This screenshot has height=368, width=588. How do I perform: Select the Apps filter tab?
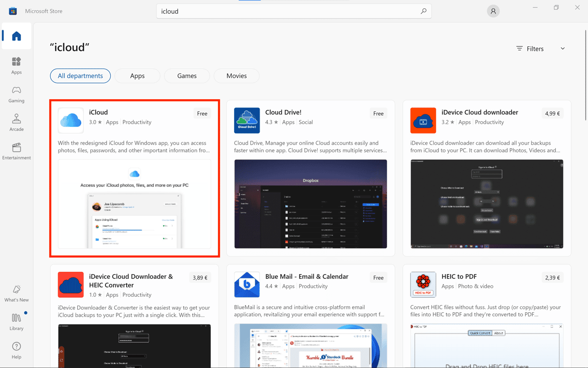(137, 76)
